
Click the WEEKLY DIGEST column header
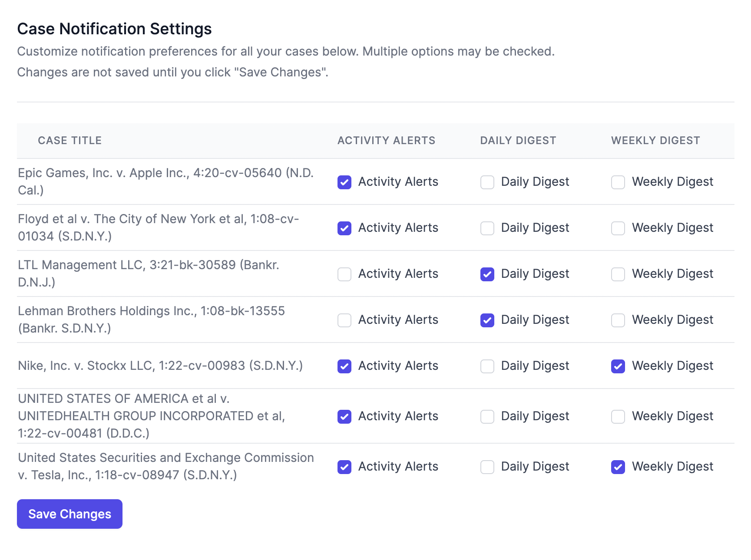click(656, 141)
